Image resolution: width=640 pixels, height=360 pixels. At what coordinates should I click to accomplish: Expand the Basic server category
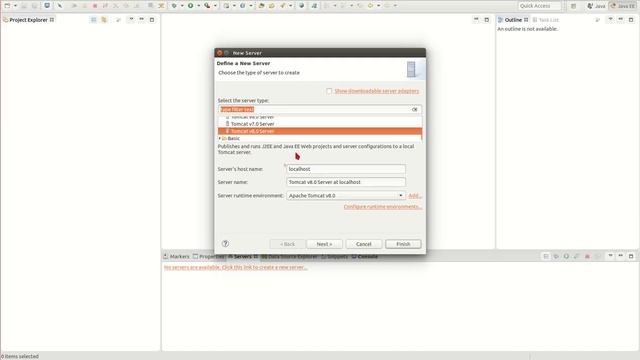click(220, 138)
